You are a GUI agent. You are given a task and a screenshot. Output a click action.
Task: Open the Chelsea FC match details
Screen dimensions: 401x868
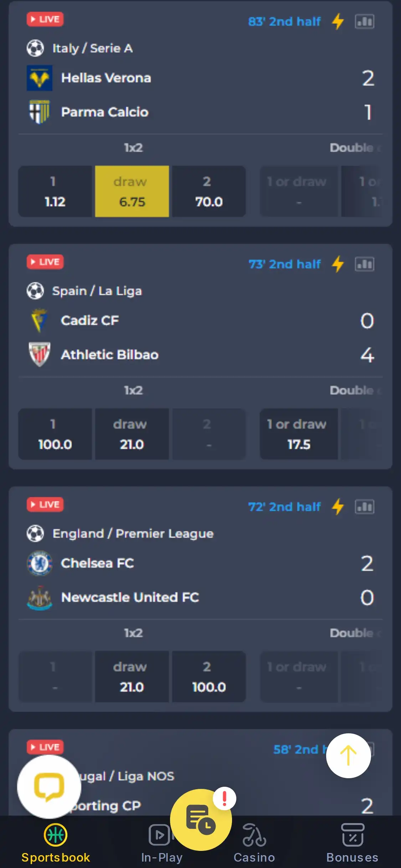pos(97,563)
